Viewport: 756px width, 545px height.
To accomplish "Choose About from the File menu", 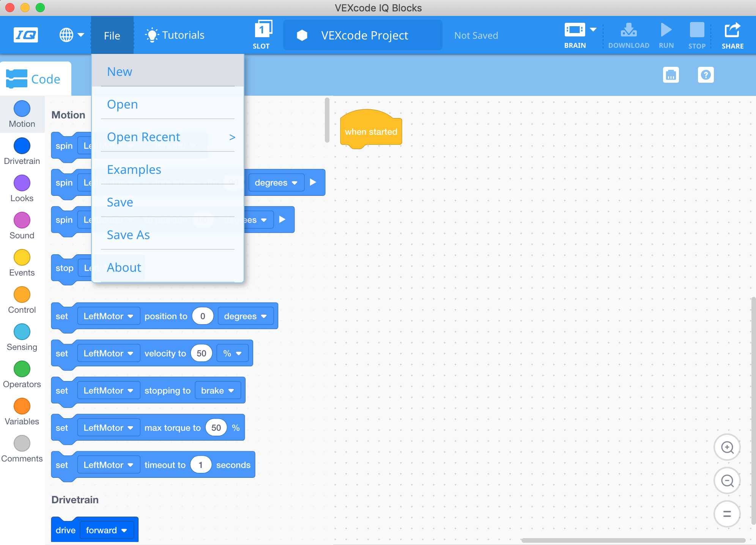I will point(167,267).
